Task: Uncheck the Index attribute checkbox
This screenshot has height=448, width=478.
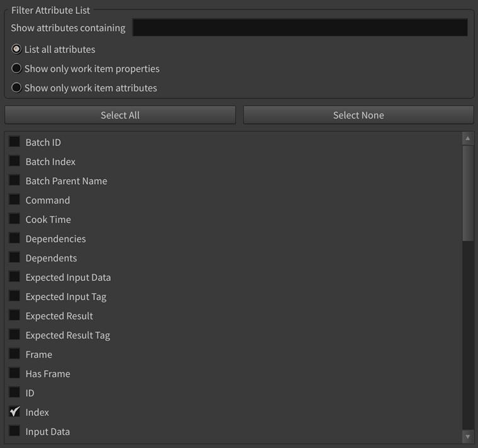Action: 14,412
